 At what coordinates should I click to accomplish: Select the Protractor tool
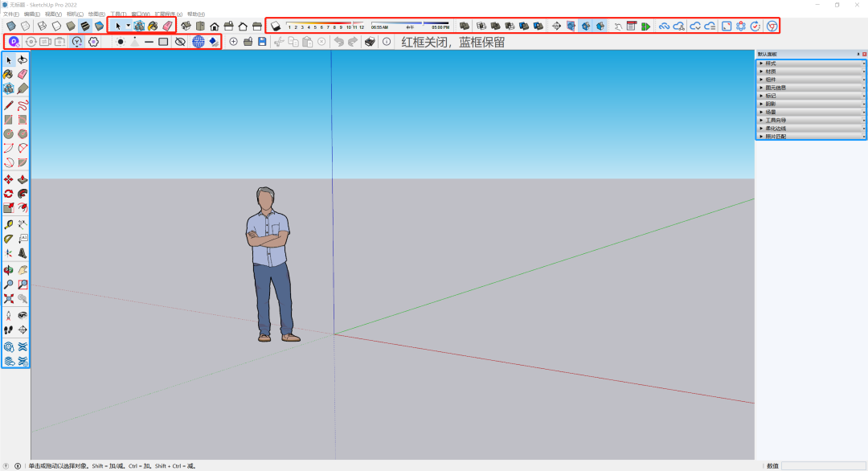[x=8, y=239]
